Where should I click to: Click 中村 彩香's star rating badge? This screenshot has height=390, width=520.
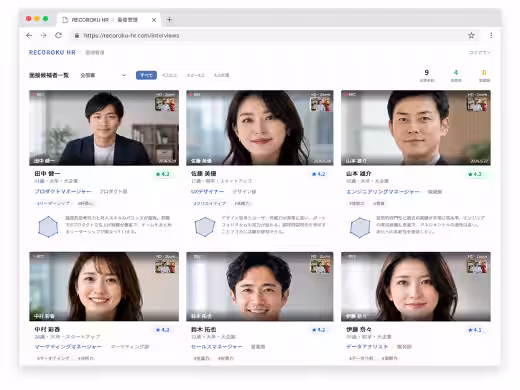(163, 330)
